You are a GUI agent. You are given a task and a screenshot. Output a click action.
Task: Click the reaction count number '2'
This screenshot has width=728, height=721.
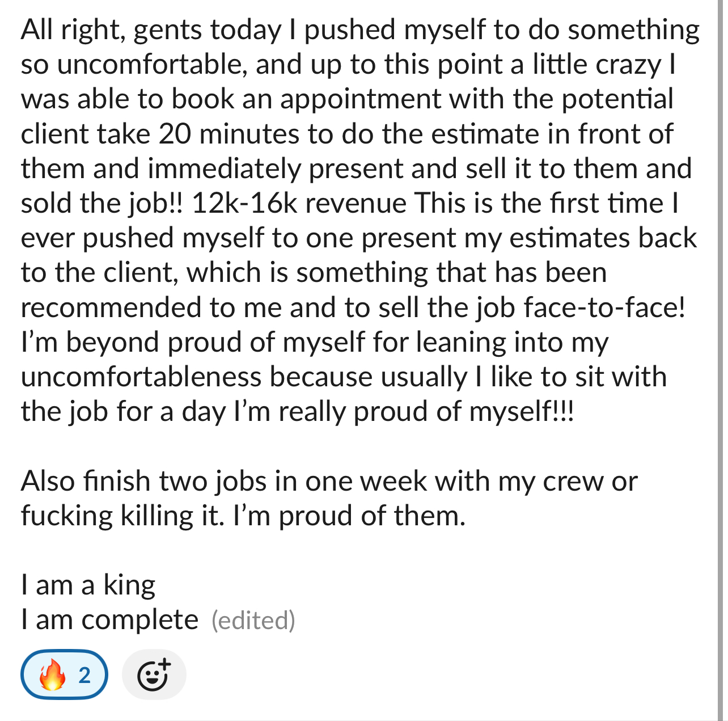click(x=84, y=675)
